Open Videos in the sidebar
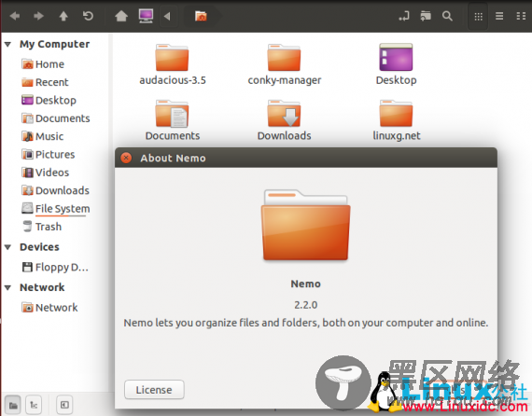 coord(45,173)
